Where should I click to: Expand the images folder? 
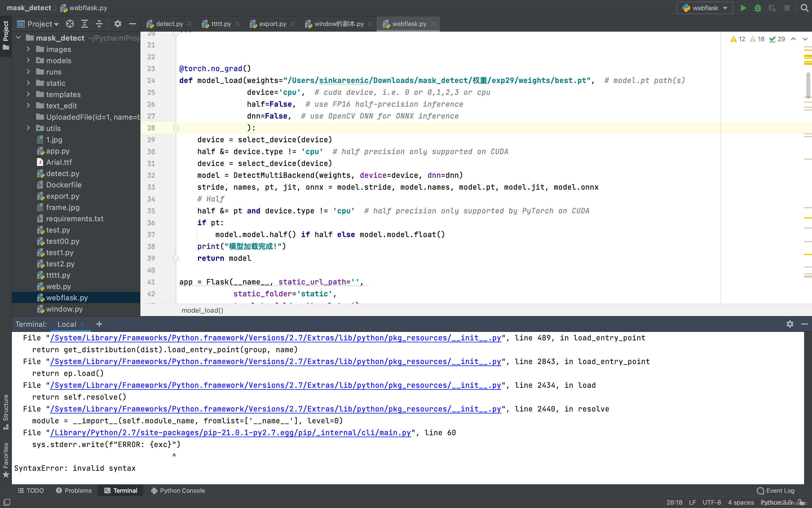28,49
